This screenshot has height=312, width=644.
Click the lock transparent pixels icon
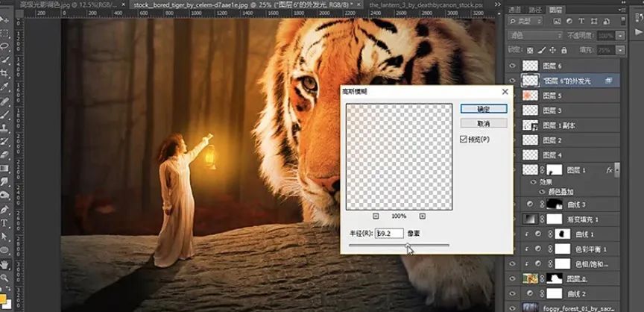click(x=531, y=50)
